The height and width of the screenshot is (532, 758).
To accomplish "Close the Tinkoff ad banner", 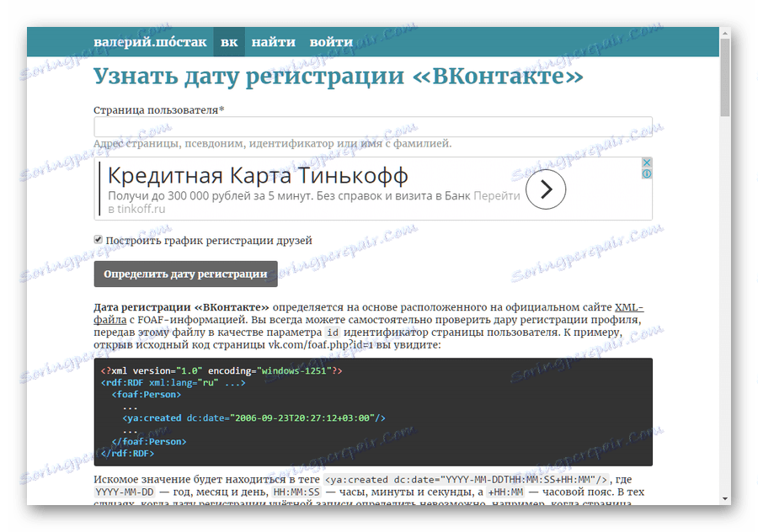I will [646, 162].
